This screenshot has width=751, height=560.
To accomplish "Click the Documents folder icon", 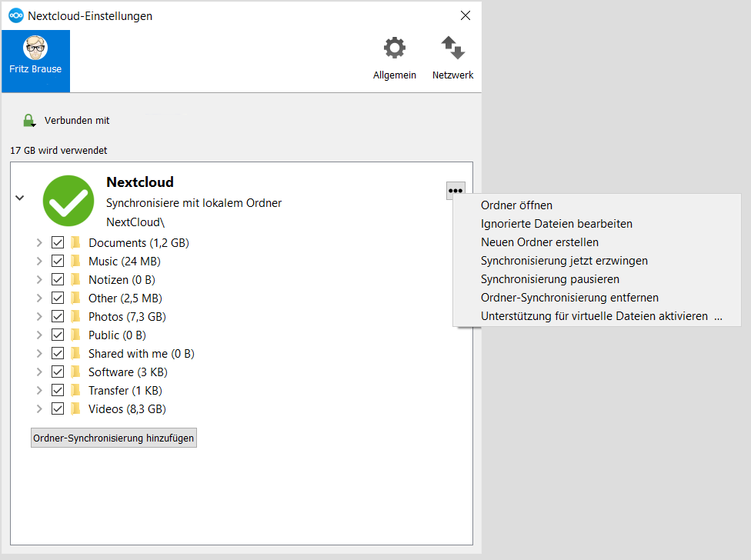I will (x=75, y=242).
